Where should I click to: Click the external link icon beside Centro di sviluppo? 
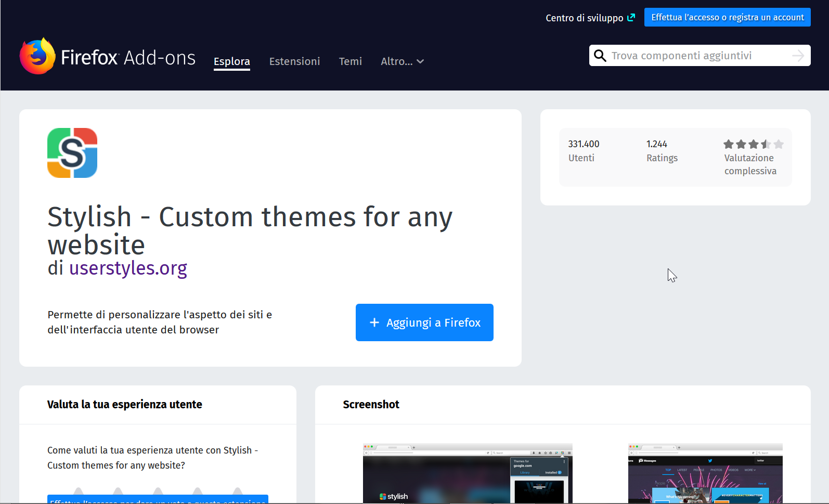point(631,18)
